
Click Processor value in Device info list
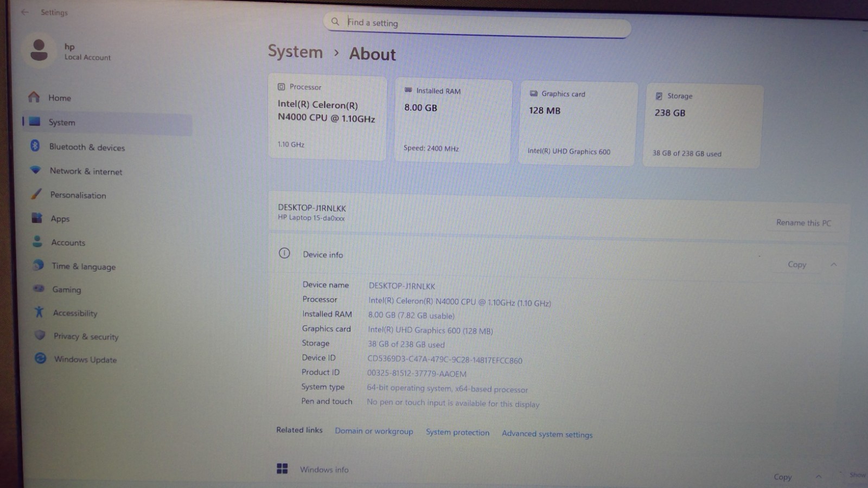(x=459, y=301)
